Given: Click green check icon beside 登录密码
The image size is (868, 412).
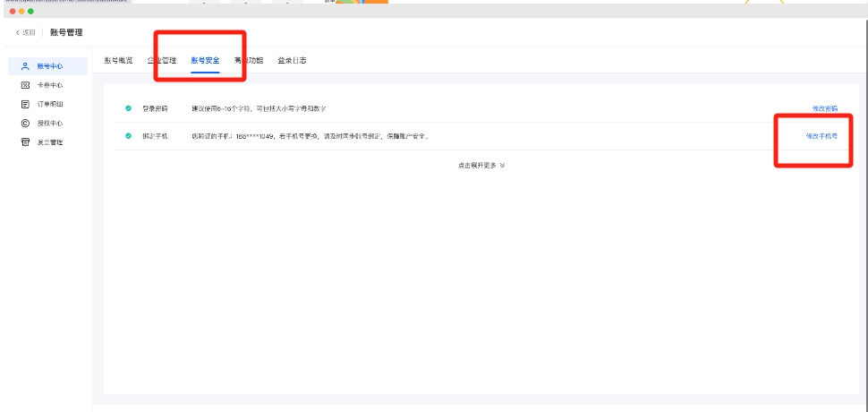Looking at the screenshot, I should pos(129,108).
